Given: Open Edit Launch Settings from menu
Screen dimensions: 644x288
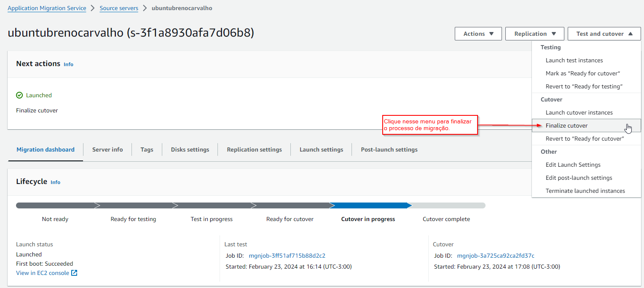Looking at the screenshot, I should coord(573,165).
